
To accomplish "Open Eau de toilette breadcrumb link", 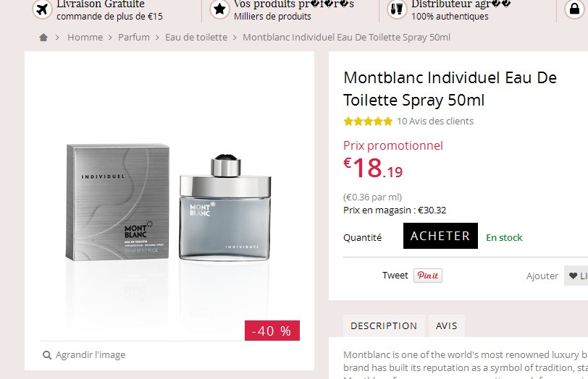I will [x=196, y=38].
